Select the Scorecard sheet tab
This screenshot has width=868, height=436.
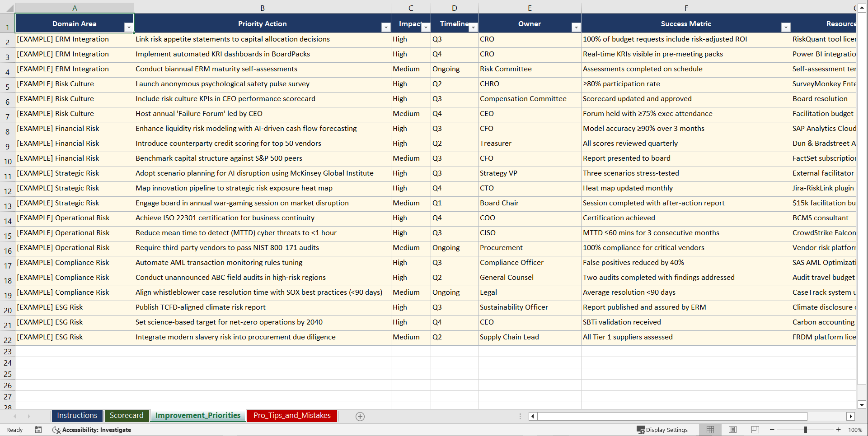click(x=127, y=415)
